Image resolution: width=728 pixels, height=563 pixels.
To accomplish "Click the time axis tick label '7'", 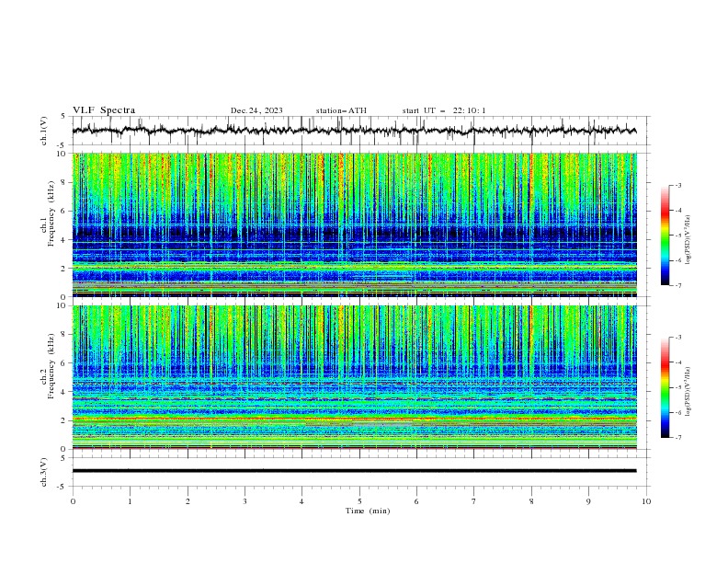I will click(x=474, y=501).
